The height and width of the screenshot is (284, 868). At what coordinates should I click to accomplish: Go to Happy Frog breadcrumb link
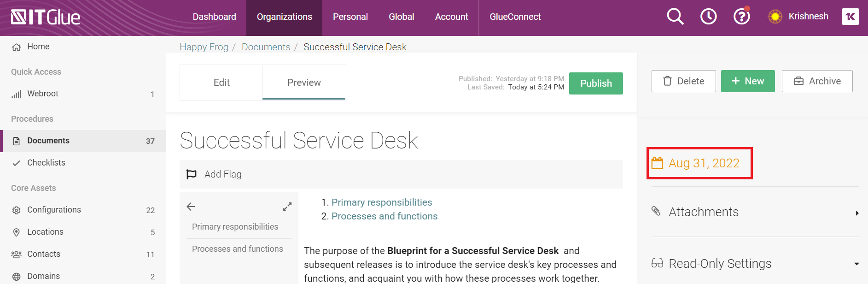(x=204, y=47)
